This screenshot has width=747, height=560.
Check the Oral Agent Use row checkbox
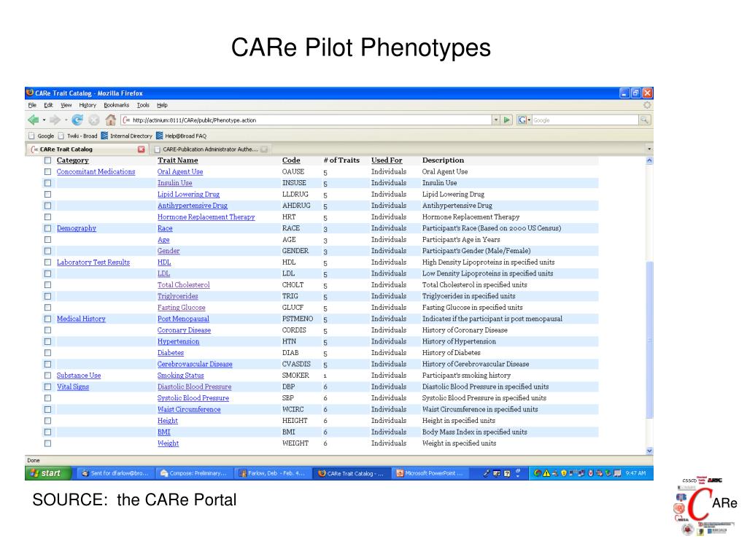[x=47, y=171]
